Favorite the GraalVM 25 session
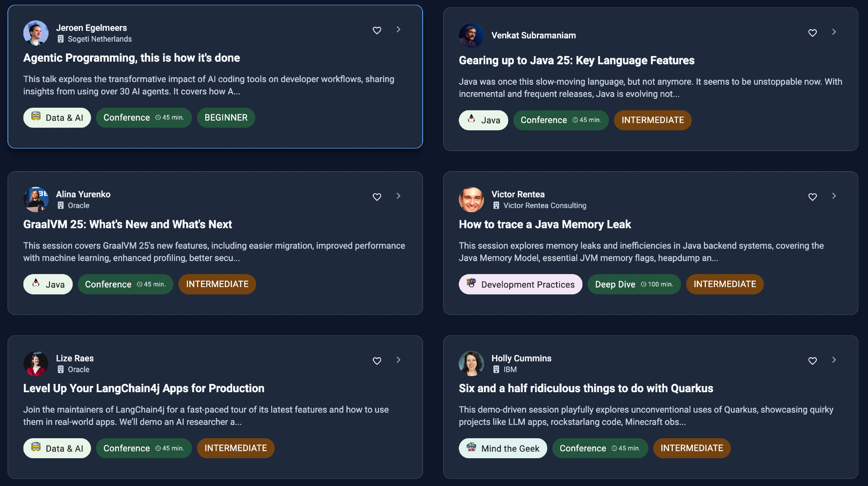 tap(377, 197)
